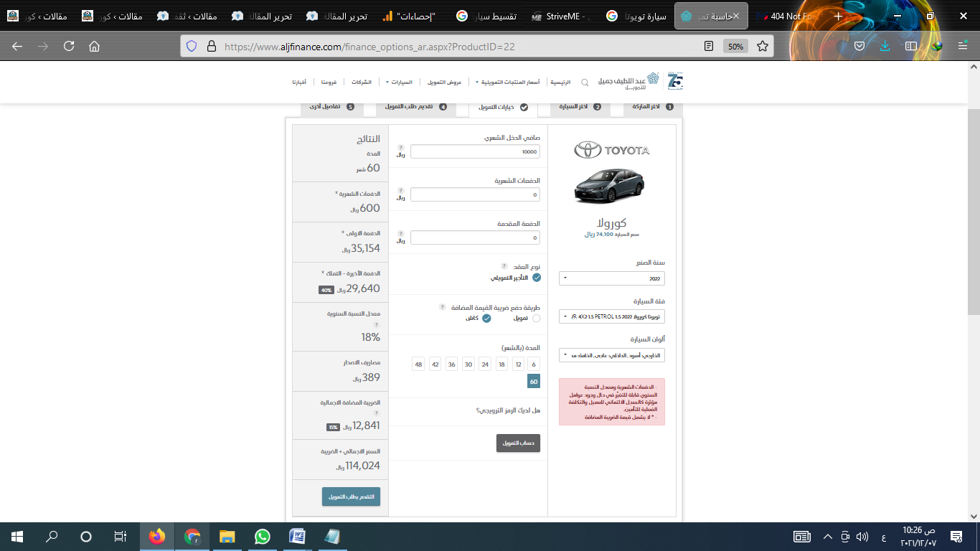Image resolution: width=980 pixels, height=551 pixels.
Task: Expand the أسعار المنتجات التمويلية nav menu
Action: click(507, 83)
